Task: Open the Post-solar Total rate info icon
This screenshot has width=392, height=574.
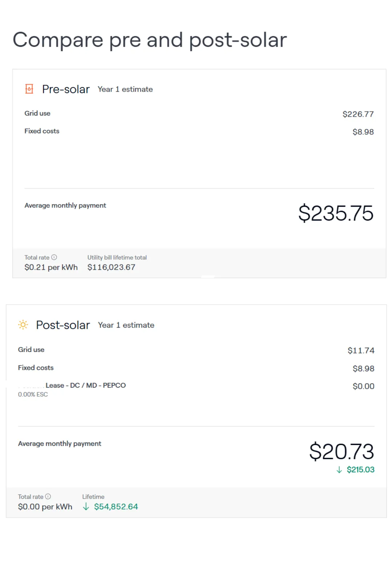Action: tap(48, 496)
